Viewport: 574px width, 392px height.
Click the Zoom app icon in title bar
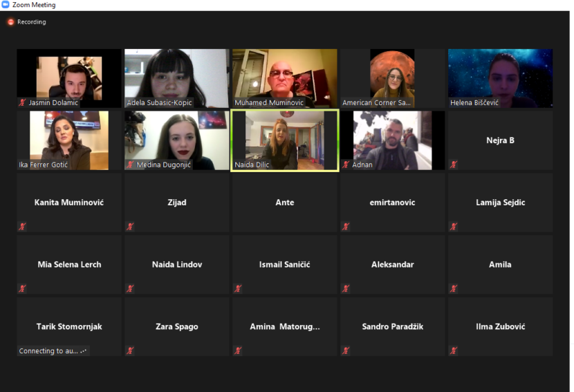point(5,5)
